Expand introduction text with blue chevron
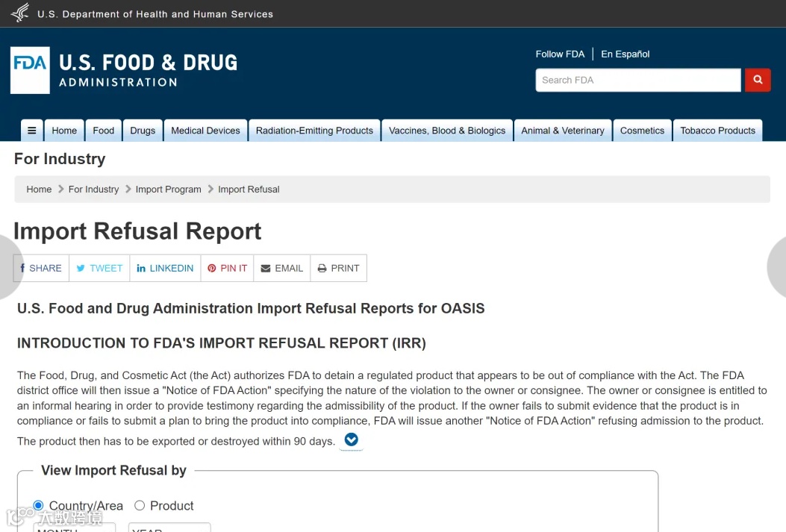The image size is (786, 532). 352,439
